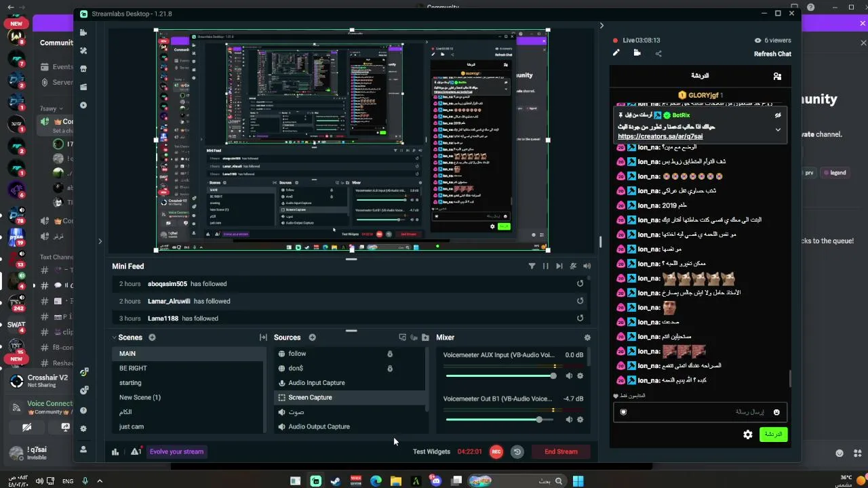The width and height of the screenshot is (868, 488).
Task: Open scene transitions editor icon
Action: [x=263, y=338]
